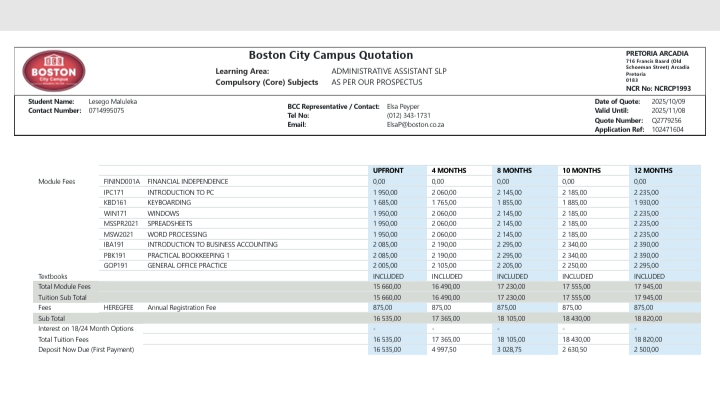Screen dimensions: 720x406
Task: Select representative name "Elsa Peyper"
Action: 403,107
